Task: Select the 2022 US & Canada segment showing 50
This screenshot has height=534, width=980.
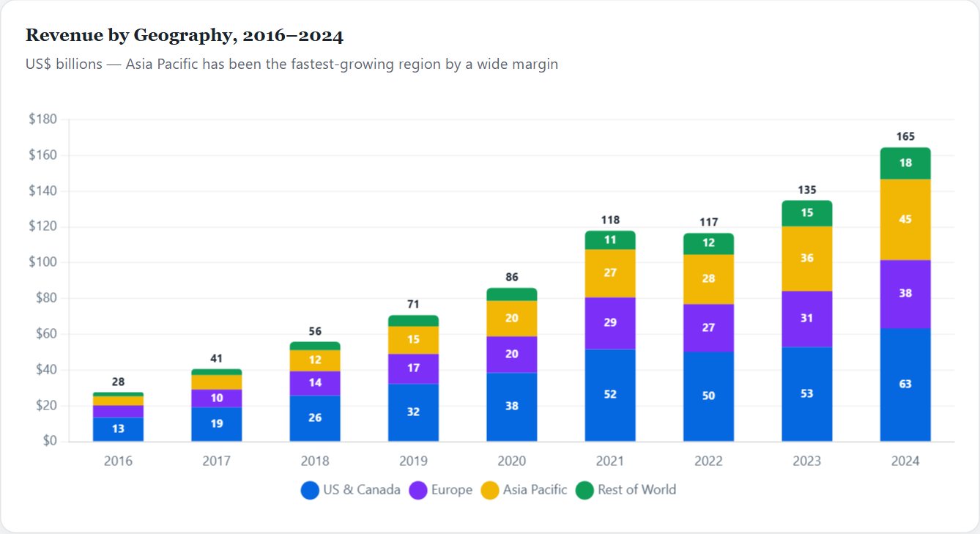Action: [708, 396]
